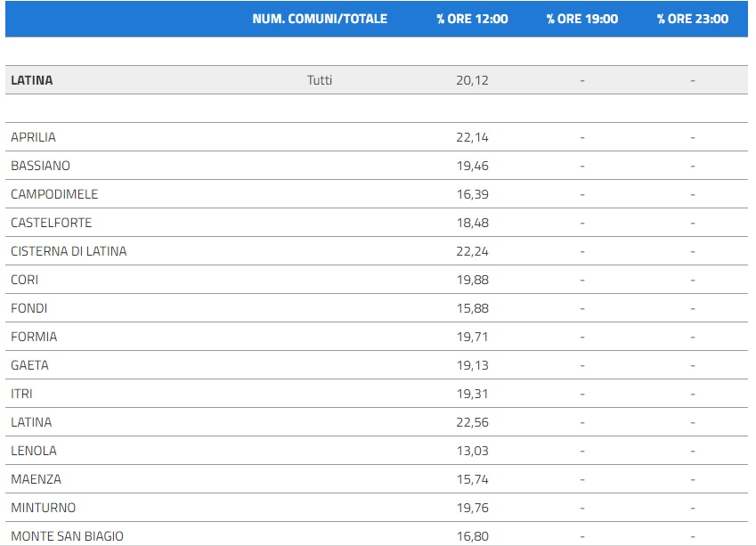Select CISTERNA DI LATINA in the list

pyautogui.click(x=69, y=251)
